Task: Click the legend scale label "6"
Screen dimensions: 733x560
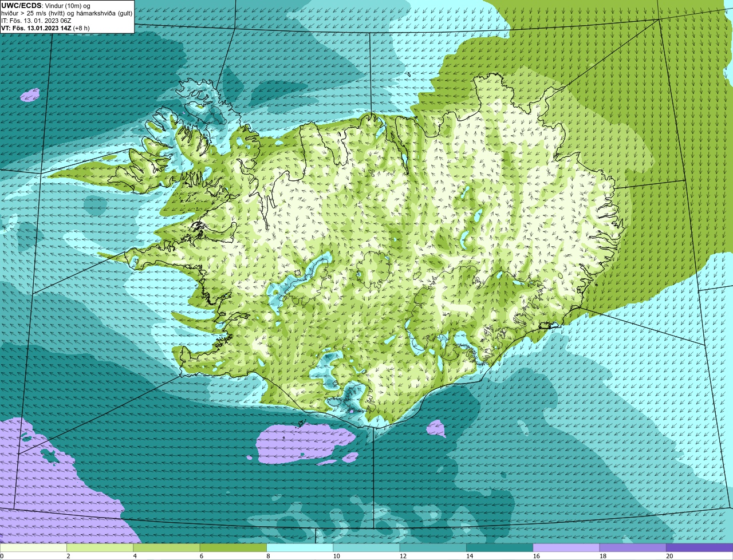Action: pyautogui.click(x=202, y=556)
